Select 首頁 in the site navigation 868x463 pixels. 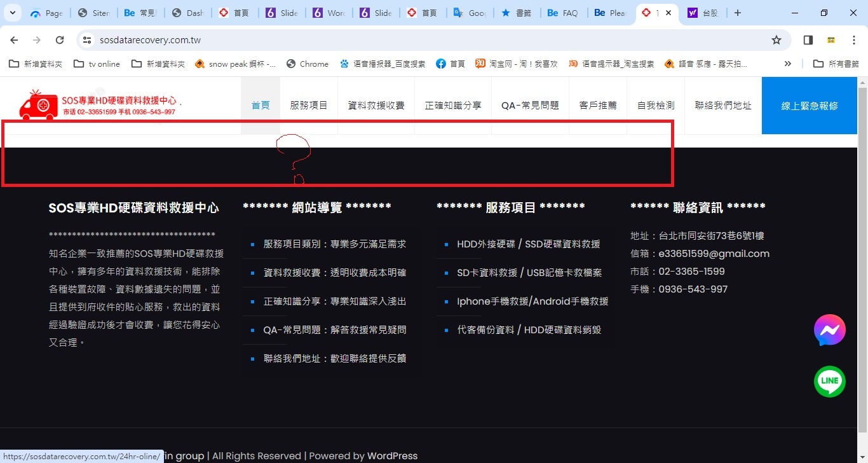pos(261,106)
